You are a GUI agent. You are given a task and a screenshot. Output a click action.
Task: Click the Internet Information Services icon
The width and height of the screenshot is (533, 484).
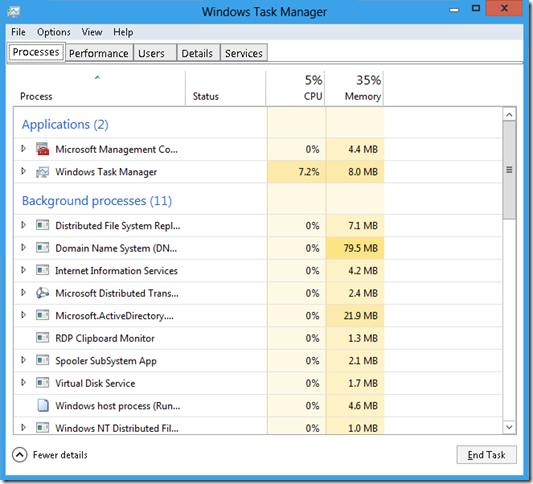coord(42,270)
